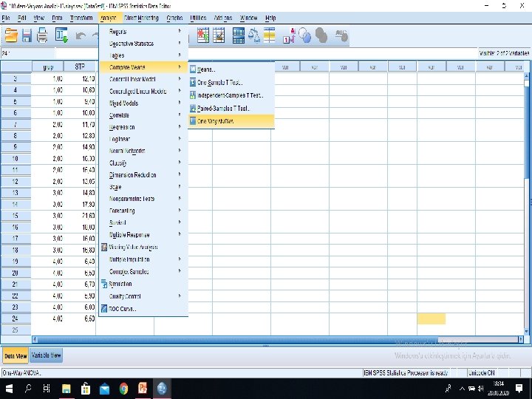Open the Direct Marketing menu
Image resolution: width=532 pixels, height=399 pixels.
141,18
